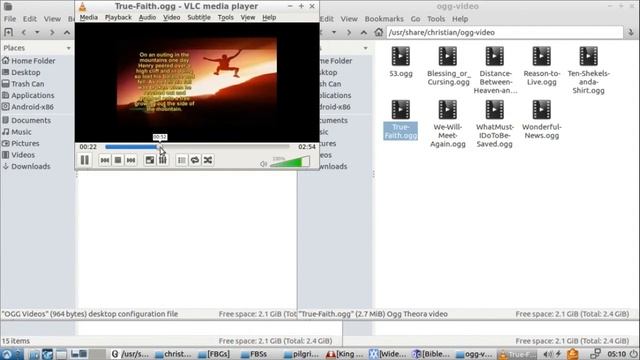
Task: Show the VLC playlist
Action: point(182,160)
